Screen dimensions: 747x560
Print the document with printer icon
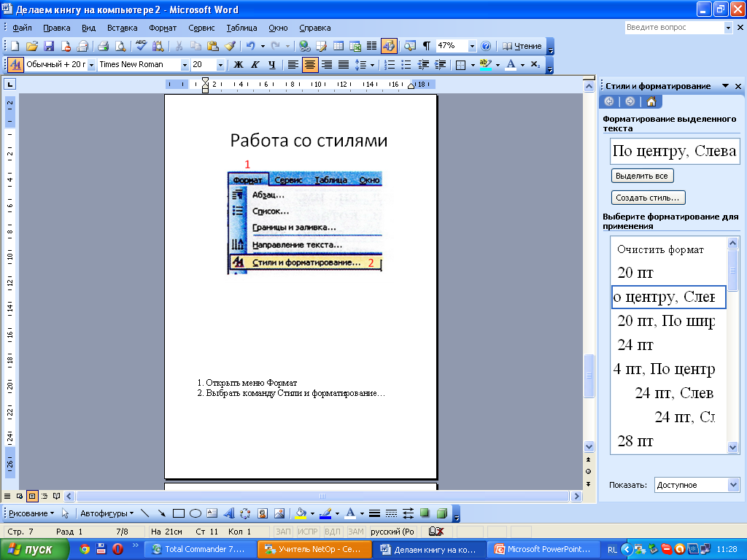coord(103,46)
